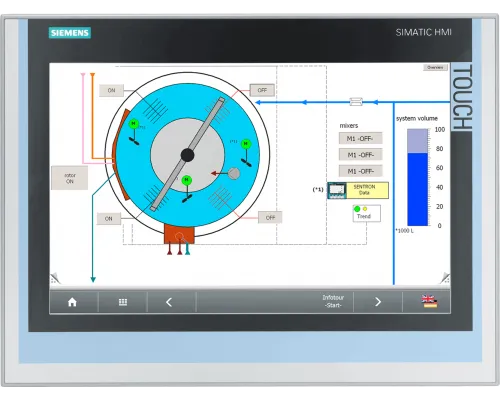Image resolution: width=500 pixels, height=400 pixels.
Task: Click the bottom-left corner page arrow
Action: pos(55,278)
